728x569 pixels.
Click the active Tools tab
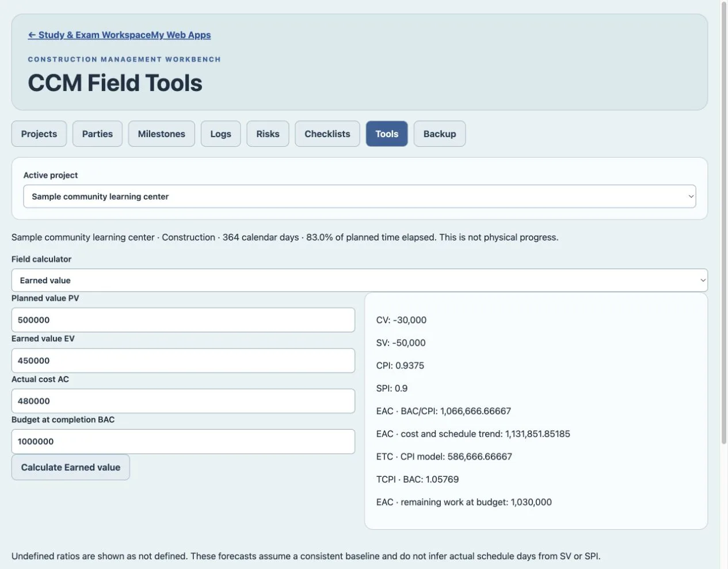point(387,134)
